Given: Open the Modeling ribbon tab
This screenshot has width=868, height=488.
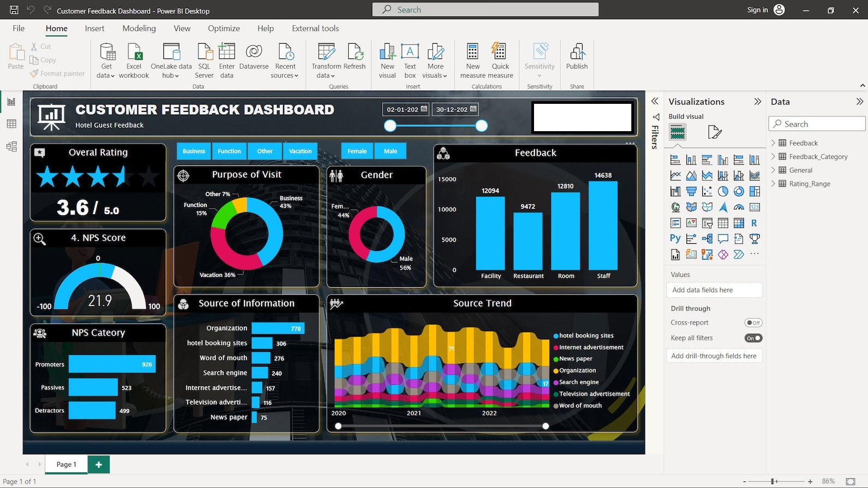Looking at the screenshot, I should [x=139, y=28].
